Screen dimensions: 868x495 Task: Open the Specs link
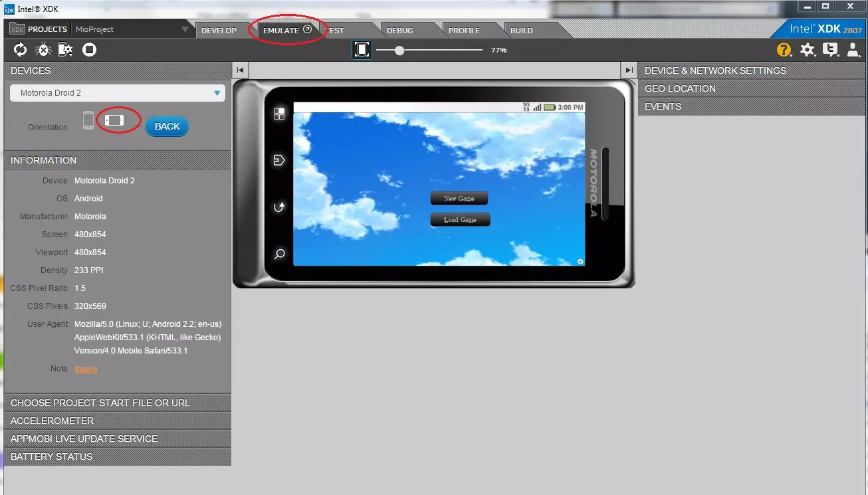pyautogui.click(x=86, y=369)
